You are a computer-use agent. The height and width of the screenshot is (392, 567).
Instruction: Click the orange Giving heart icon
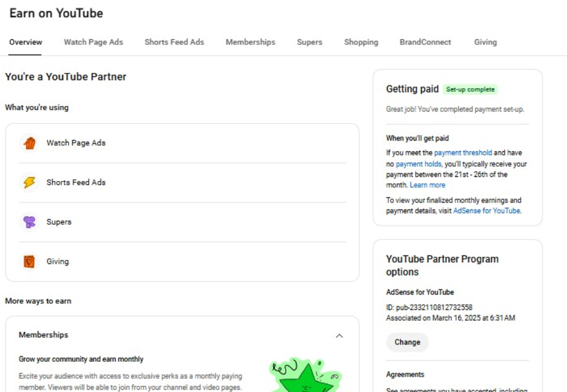pyautogui.click(x=29, y=261)
